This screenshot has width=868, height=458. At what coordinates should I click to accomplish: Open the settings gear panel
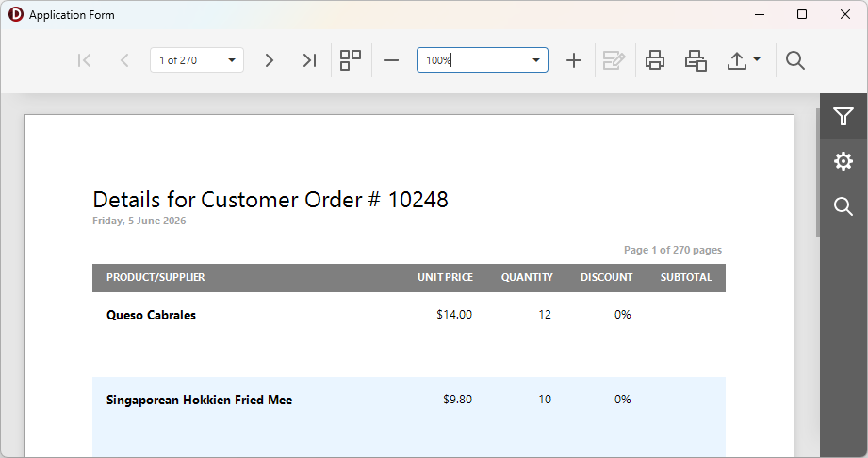[843, 161]
